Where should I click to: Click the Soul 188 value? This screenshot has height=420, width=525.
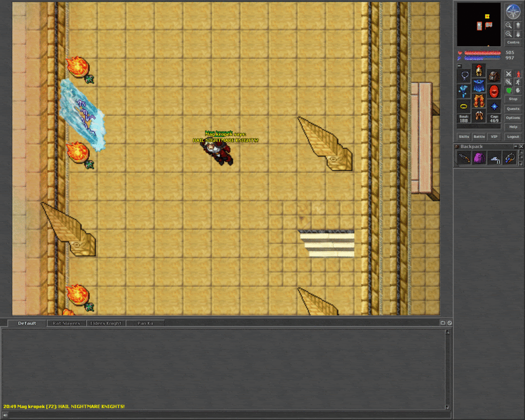tap(463, 118)
